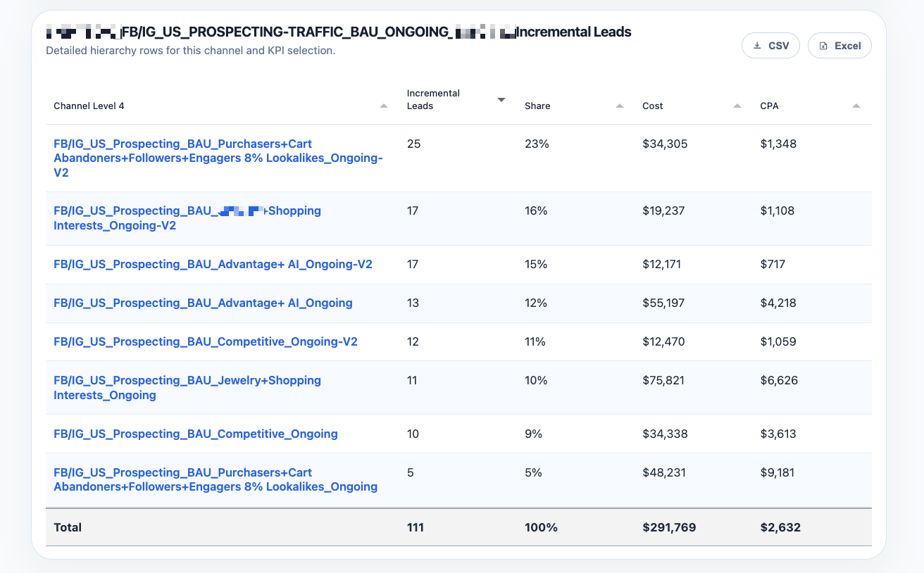Screen dimensions: 924x573
Task: Select the 11% share cell
Action: tap(535, 342)
